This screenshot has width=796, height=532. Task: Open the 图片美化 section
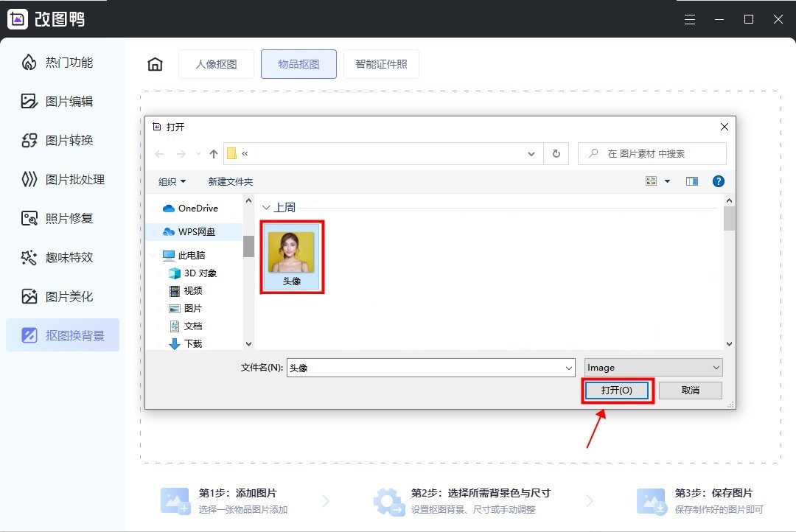tap(63, 296)
